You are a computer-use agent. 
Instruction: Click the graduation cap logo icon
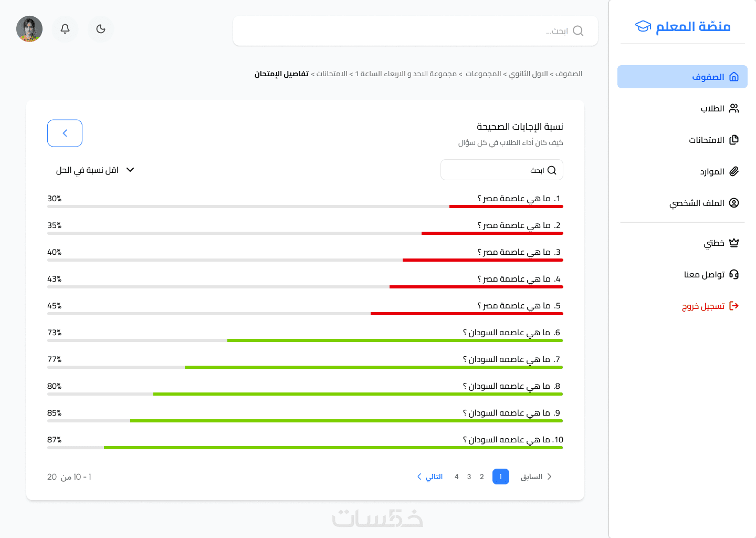click(643, 26)
